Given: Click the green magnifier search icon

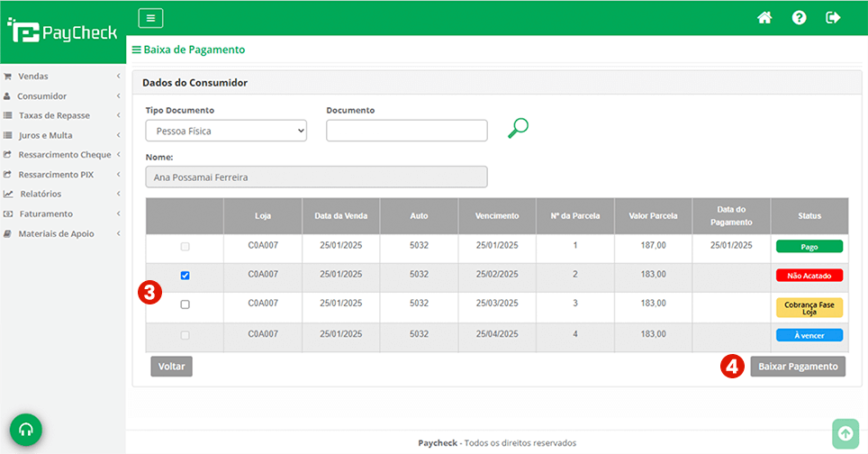Looking at the screenshot, I should click(x=518, y=128).
